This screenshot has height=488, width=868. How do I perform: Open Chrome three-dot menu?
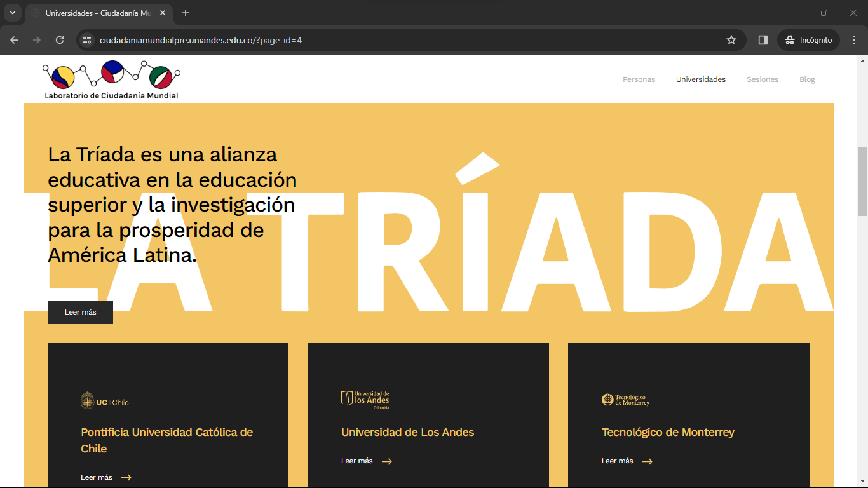[853, 40]
